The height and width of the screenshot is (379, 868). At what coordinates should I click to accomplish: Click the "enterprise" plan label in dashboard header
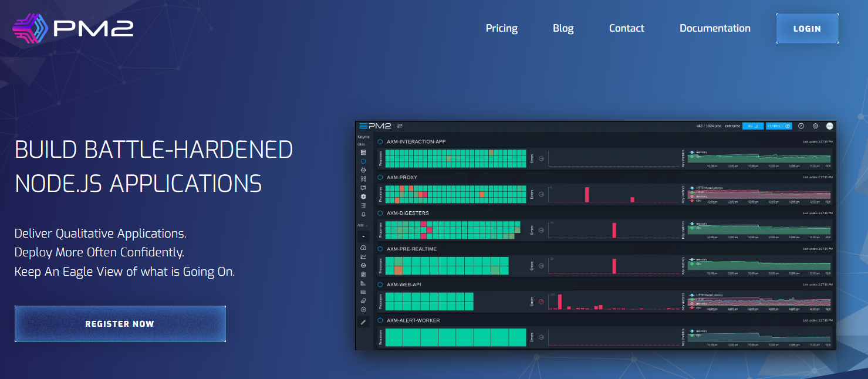[x=732, y=126]
